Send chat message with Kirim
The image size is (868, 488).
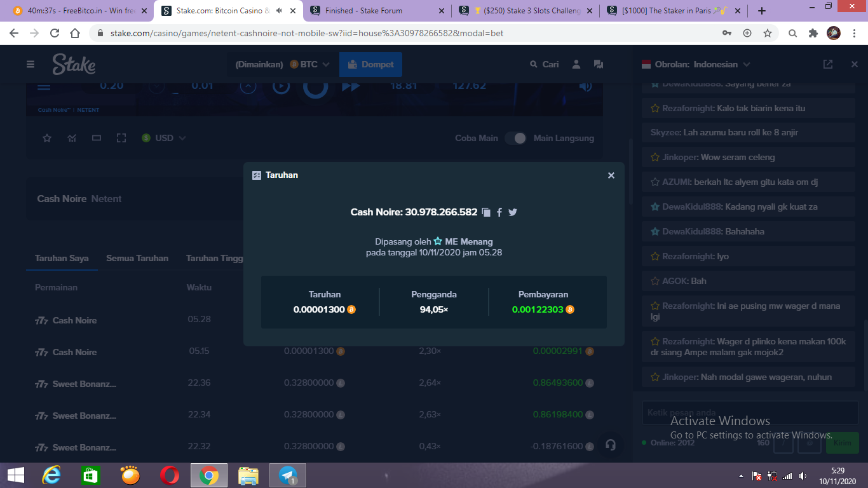(843, 443)
